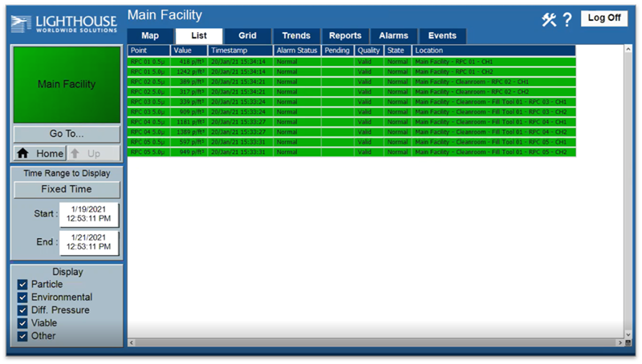Open the Fixed Time range selector

(67, 189)
